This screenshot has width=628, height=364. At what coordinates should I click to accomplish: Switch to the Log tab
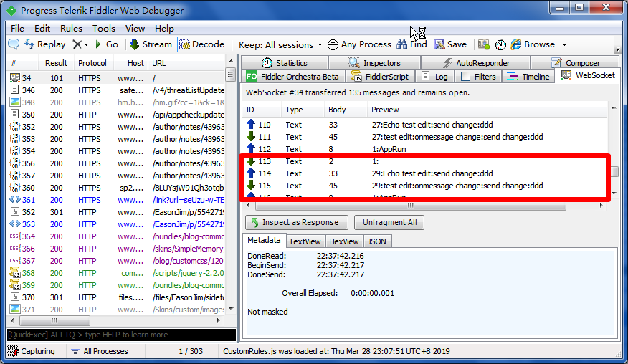(435, 77)
